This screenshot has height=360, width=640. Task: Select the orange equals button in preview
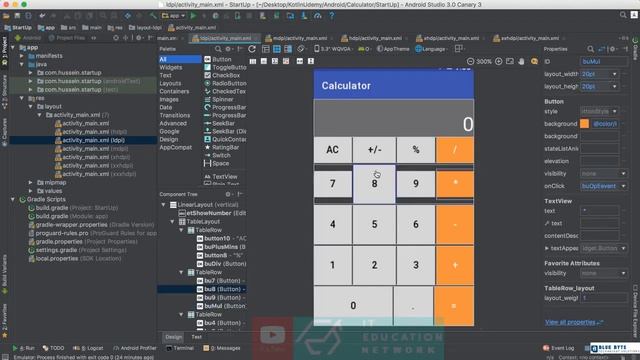(454, 306)
